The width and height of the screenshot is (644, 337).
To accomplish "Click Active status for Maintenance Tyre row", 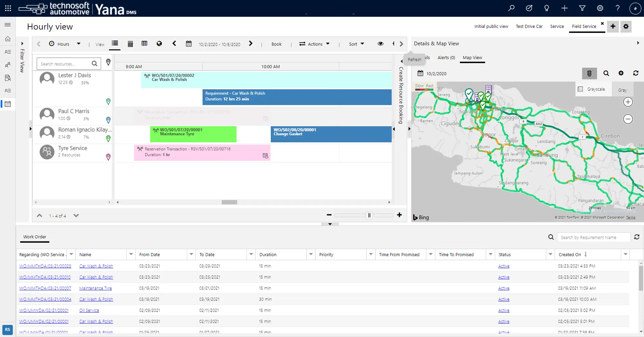I will click(504, 288).
